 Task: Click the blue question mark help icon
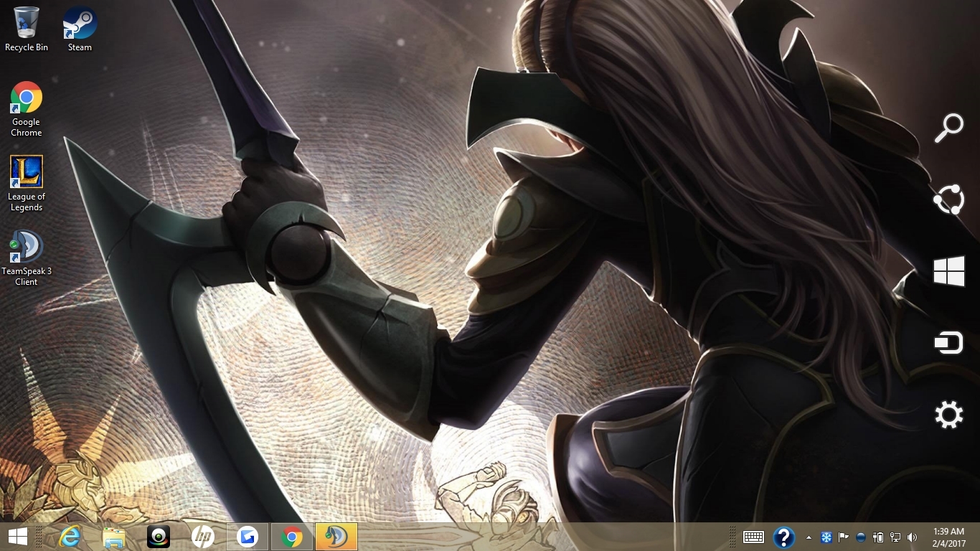784,537
